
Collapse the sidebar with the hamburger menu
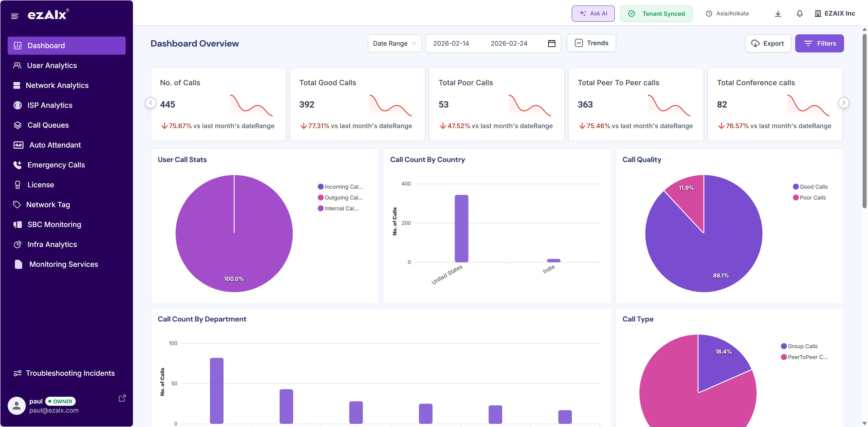15,16
